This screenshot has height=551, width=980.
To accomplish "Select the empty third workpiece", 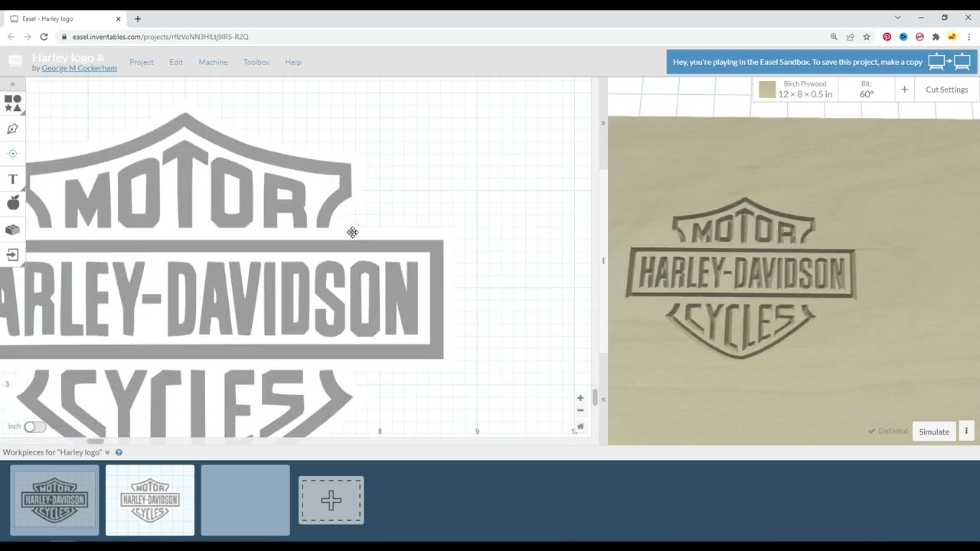I will click(x=245, y=500).
